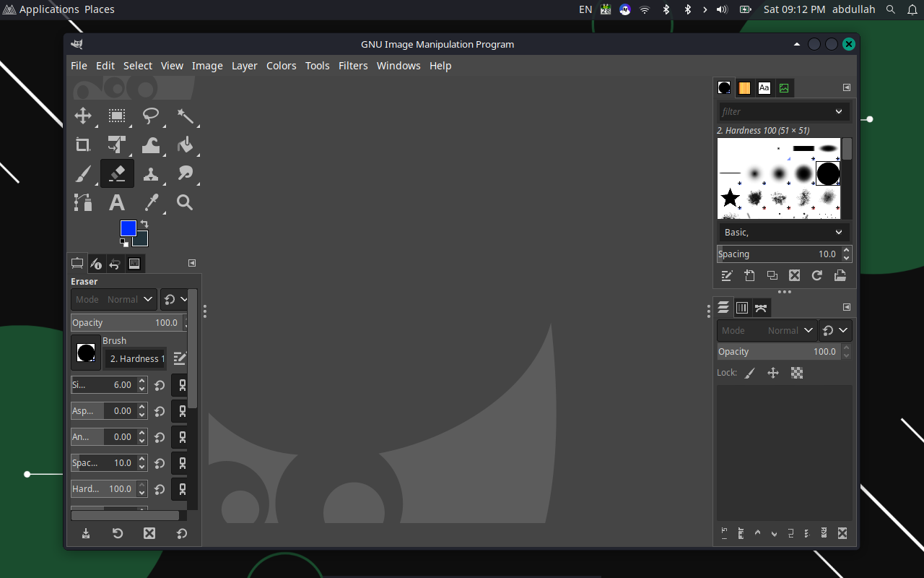This screenshot has width=924, height=578.
Task: Switch to the Patterns tab
Action: (744, 88)
